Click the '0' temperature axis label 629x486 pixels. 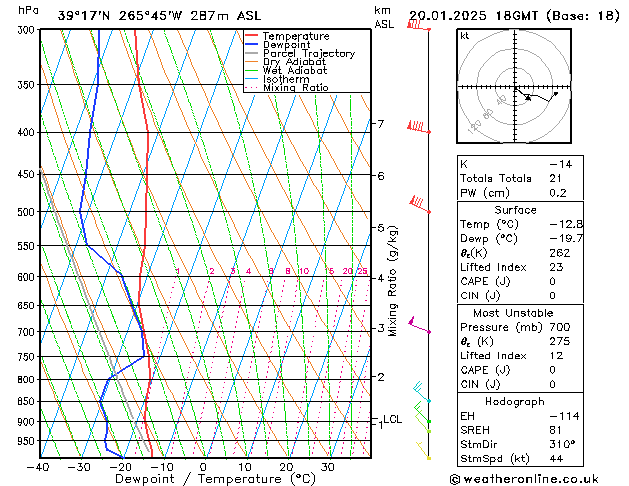click(x=203, y=468)
